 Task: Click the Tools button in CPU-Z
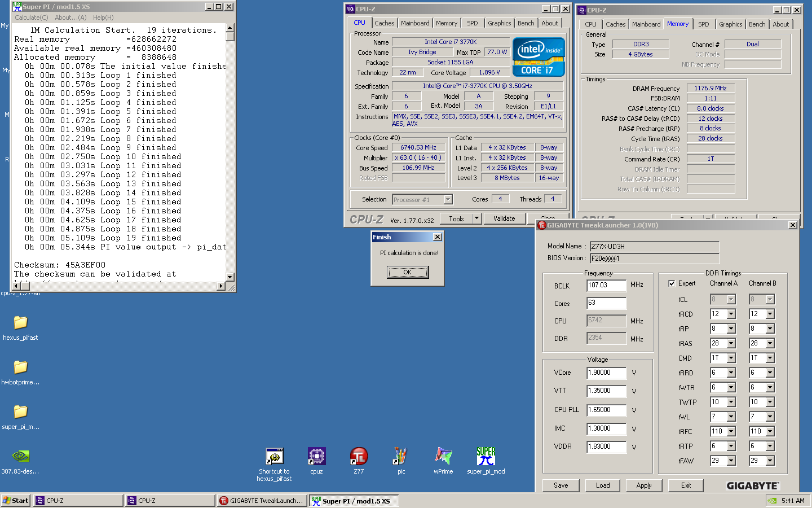click(x=456, y=218)
